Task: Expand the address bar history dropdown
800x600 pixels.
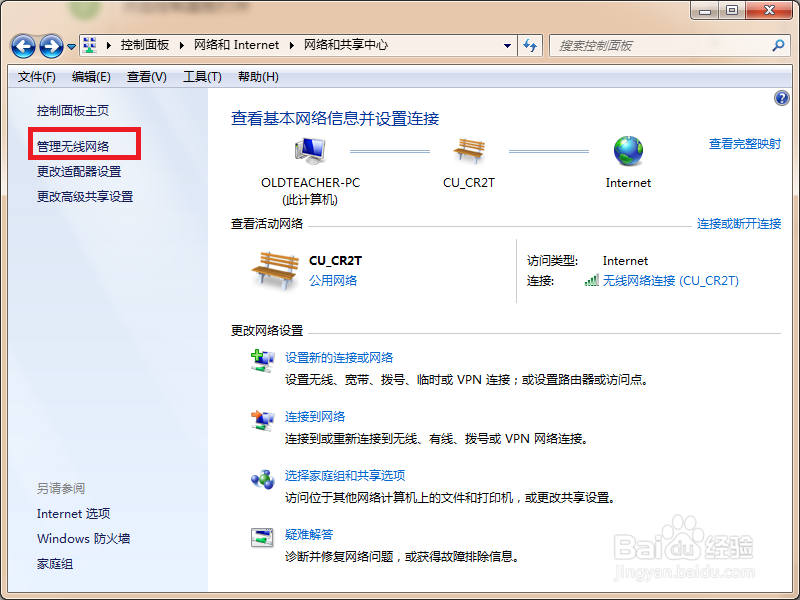Action: [x=508, y=45]
